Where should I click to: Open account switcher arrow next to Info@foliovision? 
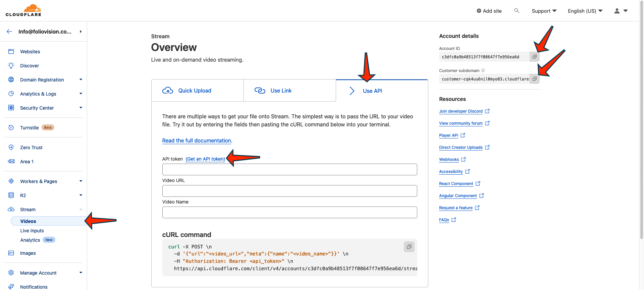pos(81,32)
